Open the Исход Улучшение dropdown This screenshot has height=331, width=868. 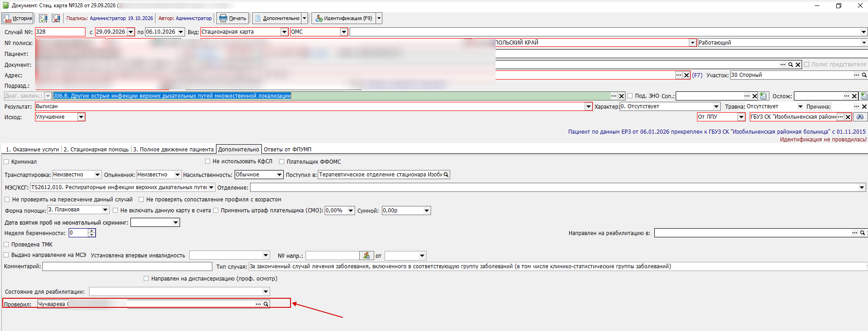81,117
